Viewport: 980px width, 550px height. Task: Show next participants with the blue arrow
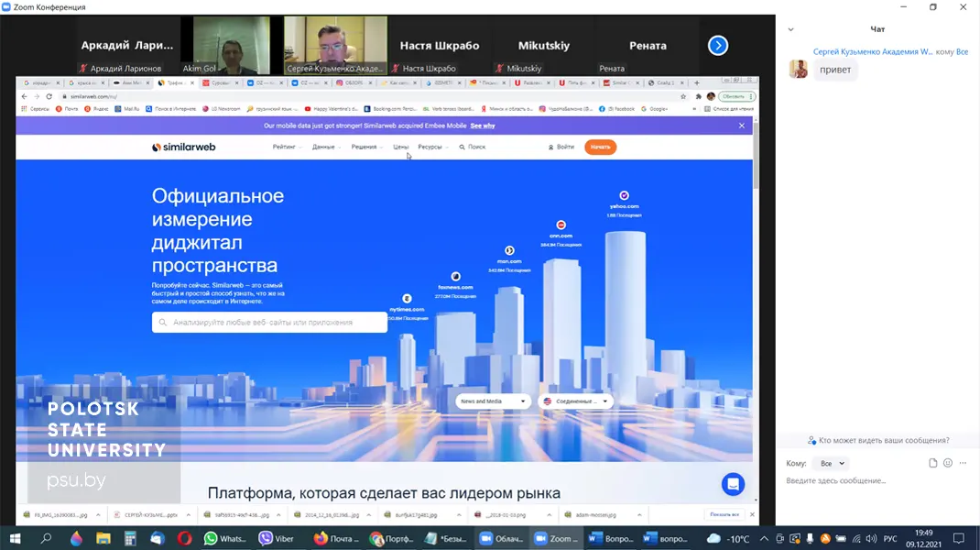[x=717, y=45]
